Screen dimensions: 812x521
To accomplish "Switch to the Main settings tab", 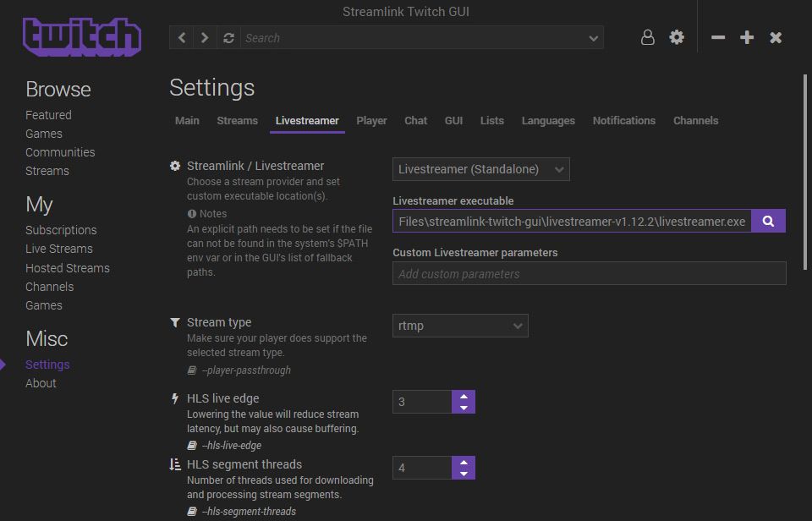I will (x=187, y=121).
